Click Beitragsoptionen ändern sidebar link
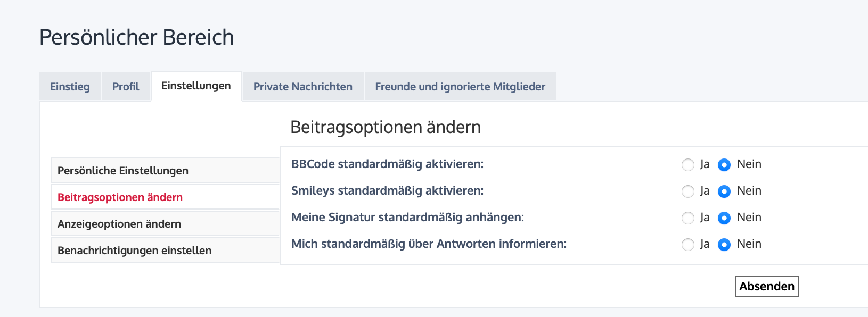The width and height of the screenshot is (868, 317). point(120,197)
